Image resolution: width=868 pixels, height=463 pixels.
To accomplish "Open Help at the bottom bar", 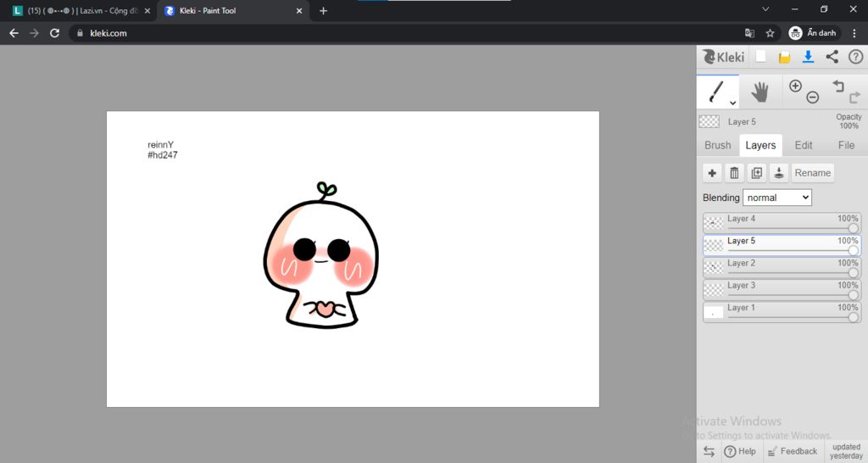I will tap(740, 451).
